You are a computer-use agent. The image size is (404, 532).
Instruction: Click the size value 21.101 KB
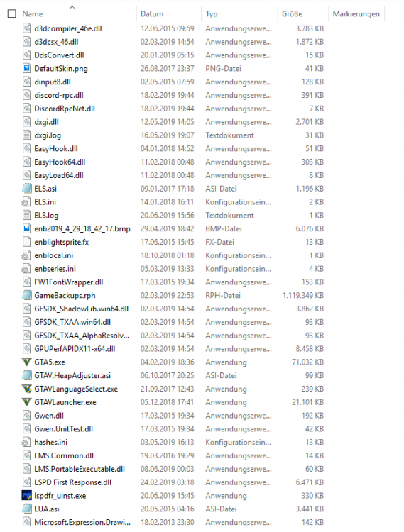(308, 402)
